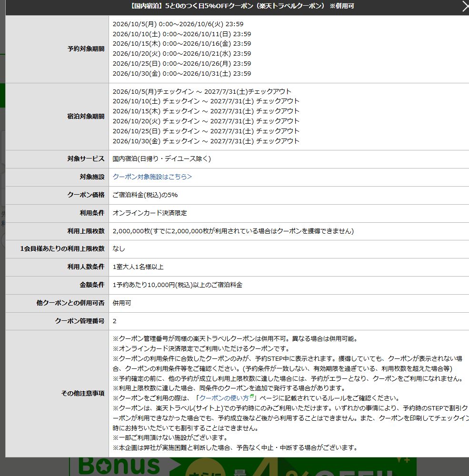
Task: Click the note starting ※クーポン管理番号が同様の
Action: click(236, 339)
